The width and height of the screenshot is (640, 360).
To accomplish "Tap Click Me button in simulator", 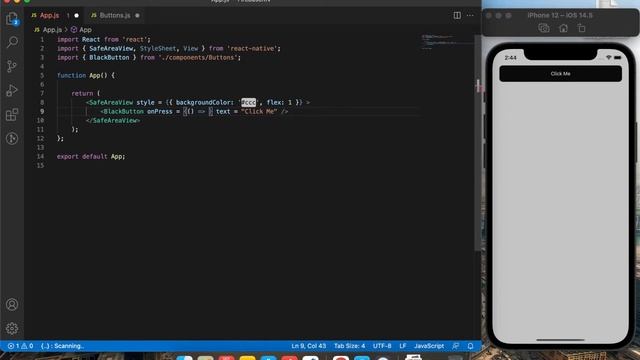I will click(x=560, y=74).
